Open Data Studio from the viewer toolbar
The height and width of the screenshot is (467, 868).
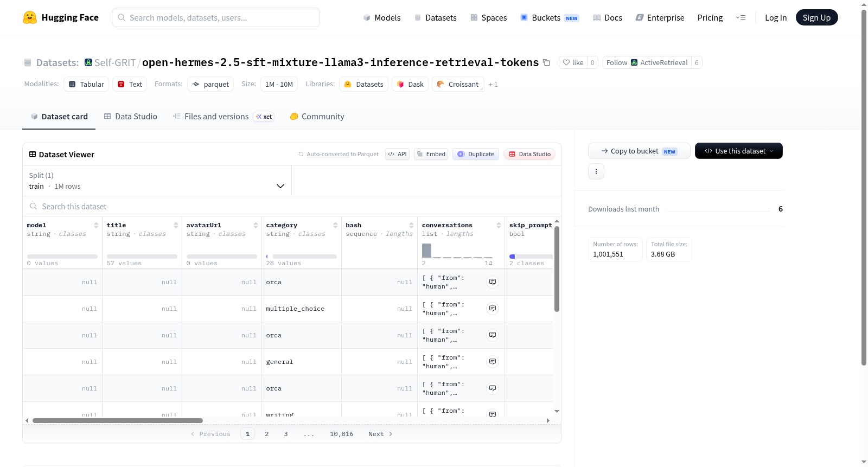(529, 154)
